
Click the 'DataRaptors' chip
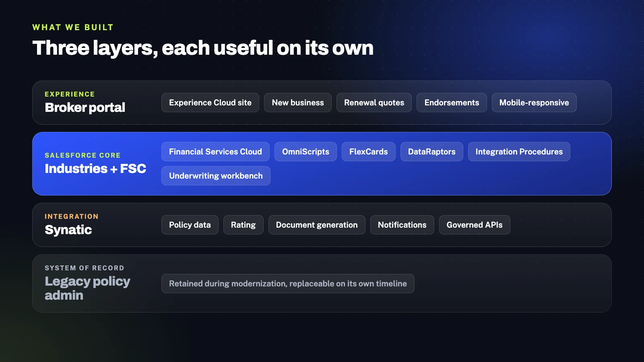pos(432,152)
